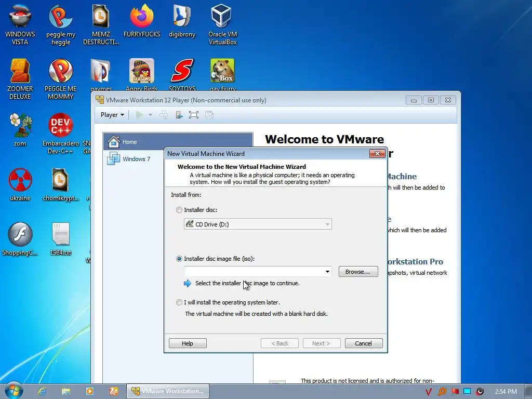Click the disabled Next > button
The height and width of the screenshot is (399, 532).
(321, 343)
